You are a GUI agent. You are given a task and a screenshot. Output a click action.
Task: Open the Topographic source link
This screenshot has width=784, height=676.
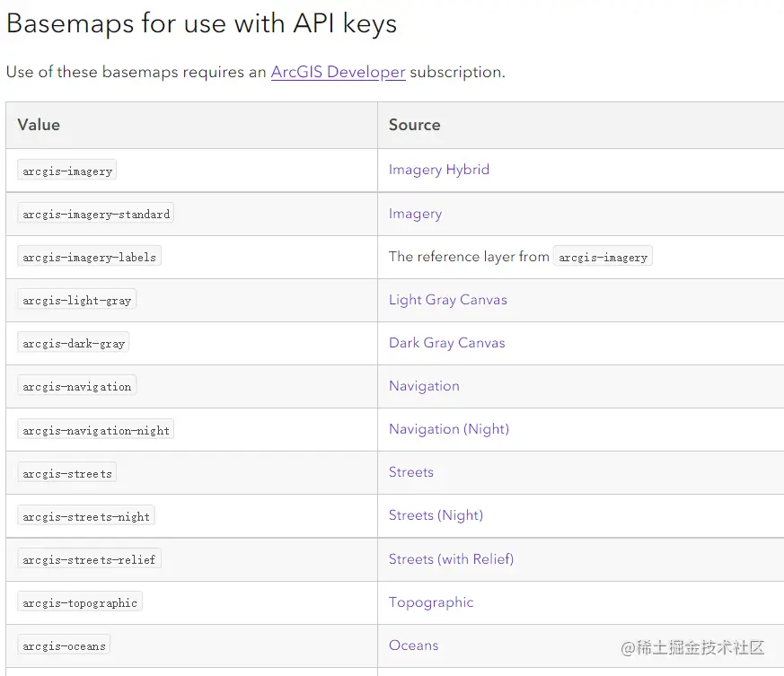coord(431,602)
